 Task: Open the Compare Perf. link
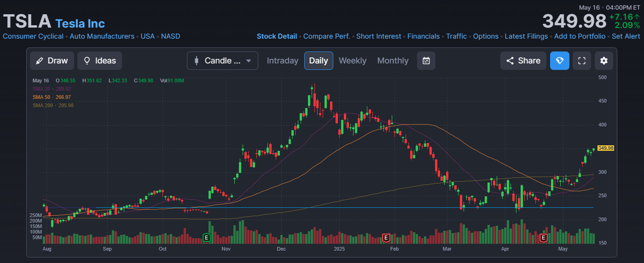pos(326,36)
